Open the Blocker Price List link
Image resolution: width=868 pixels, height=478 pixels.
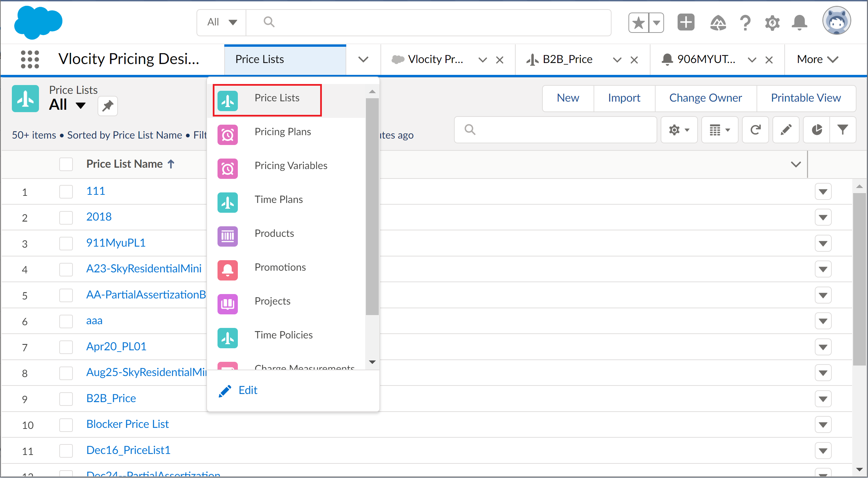coord(127,424)
